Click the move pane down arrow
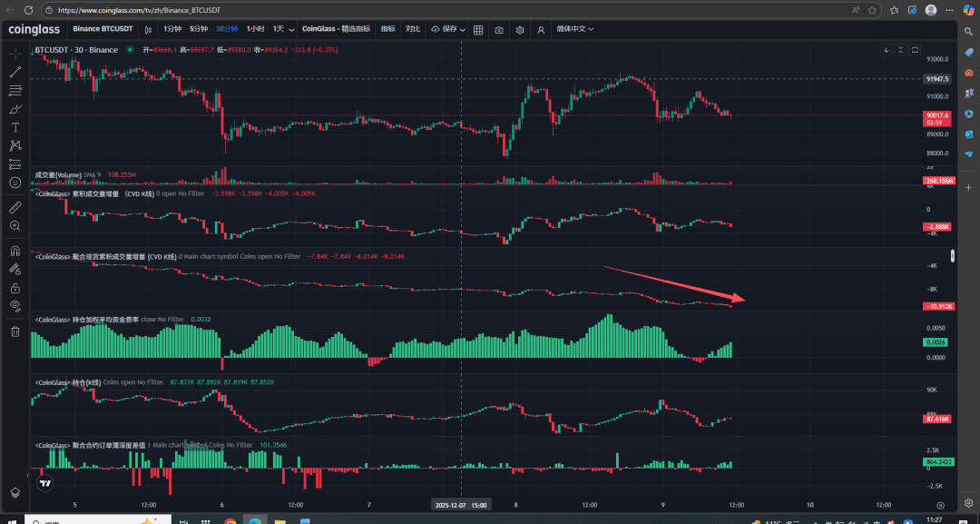 click(x=886, y=49)
